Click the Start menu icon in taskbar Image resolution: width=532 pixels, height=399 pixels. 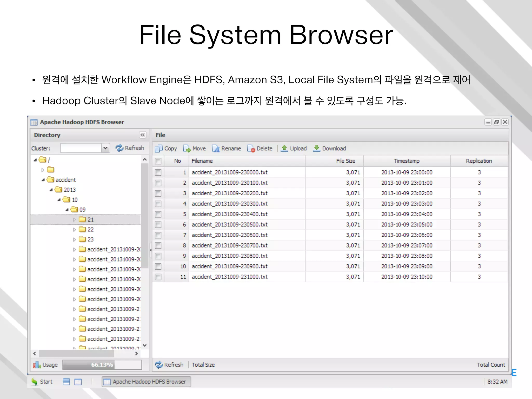pos(34,382)
